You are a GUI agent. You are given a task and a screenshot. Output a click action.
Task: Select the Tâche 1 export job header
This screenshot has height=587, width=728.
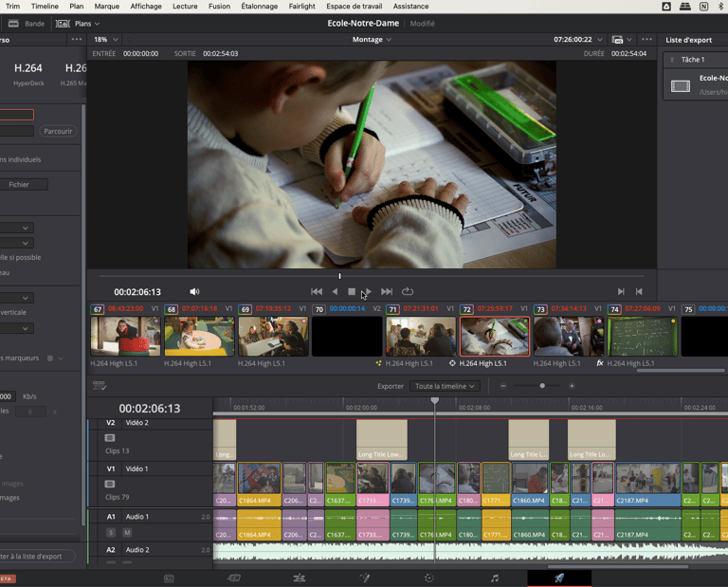point(696,60)
